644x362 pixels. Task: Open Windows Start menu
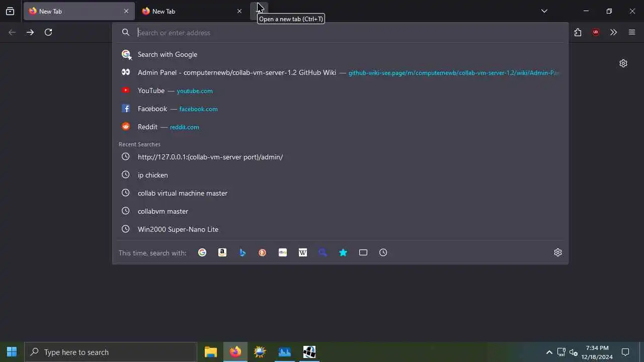[12, 352]
